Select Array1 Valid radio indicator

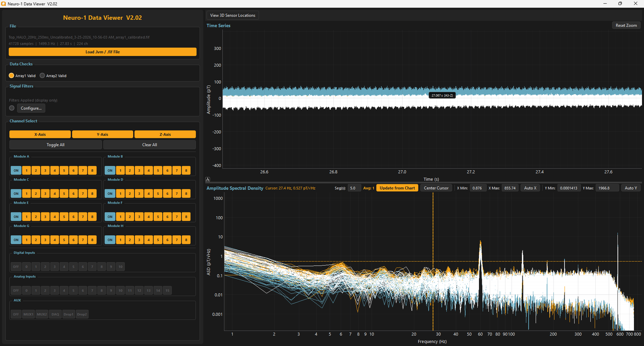pyautogui.click(x=11, y=76)
